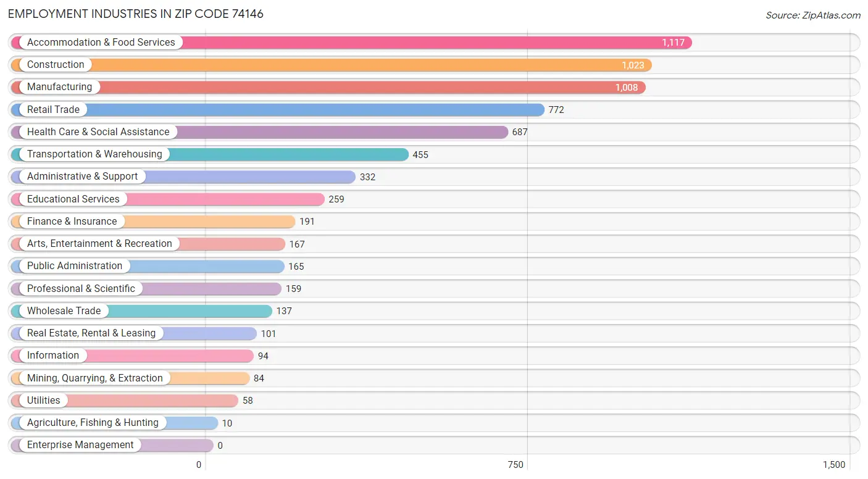Select Transportation & Warehousing label

point(94,154)
